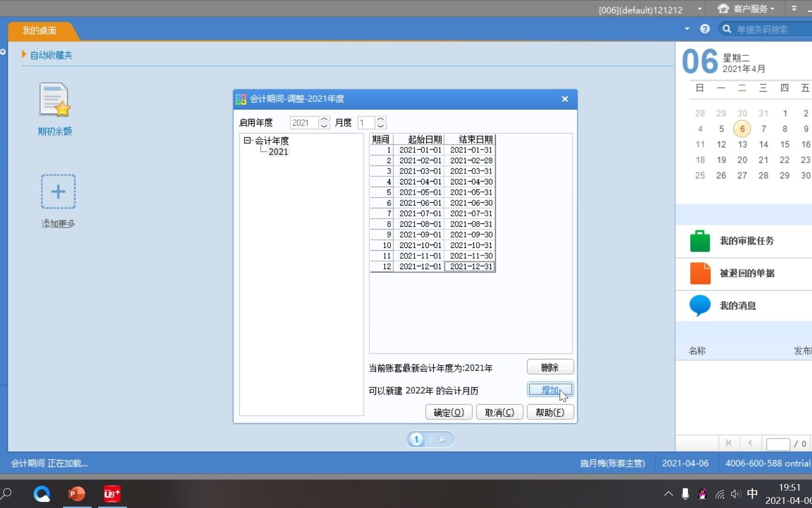
Task: Open 被退回的单据 orange document icon
Action: 700,273
